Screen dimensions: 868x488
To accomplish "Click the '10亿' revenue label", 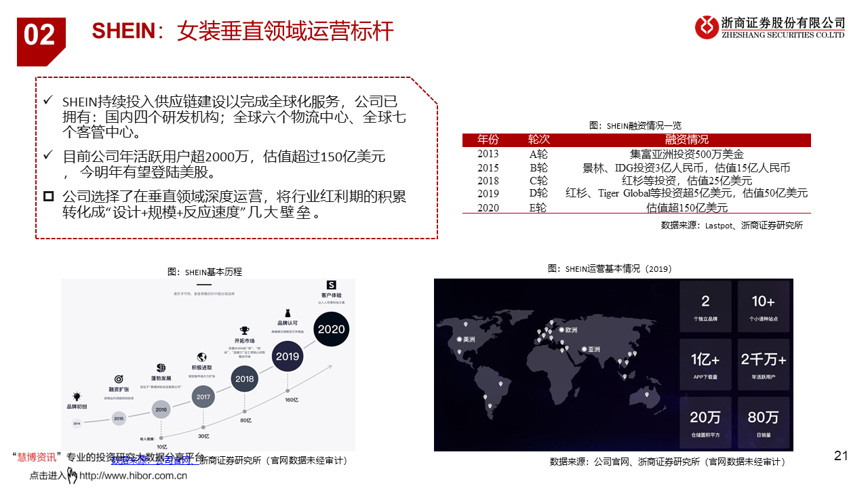I will [161, 447].
